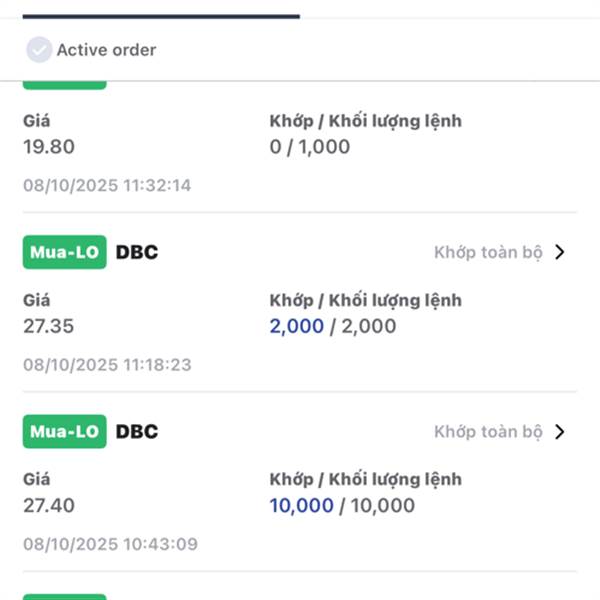The image size is (600, 600).
Task: Click the 10,000 / 10,000 matched volume
Action: pyautogui.click(x=342, y=506)
